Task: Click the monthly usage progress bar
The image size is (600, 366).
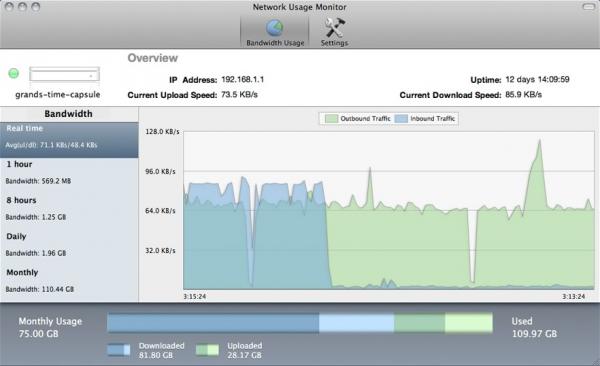Action: tap(300, 322)
